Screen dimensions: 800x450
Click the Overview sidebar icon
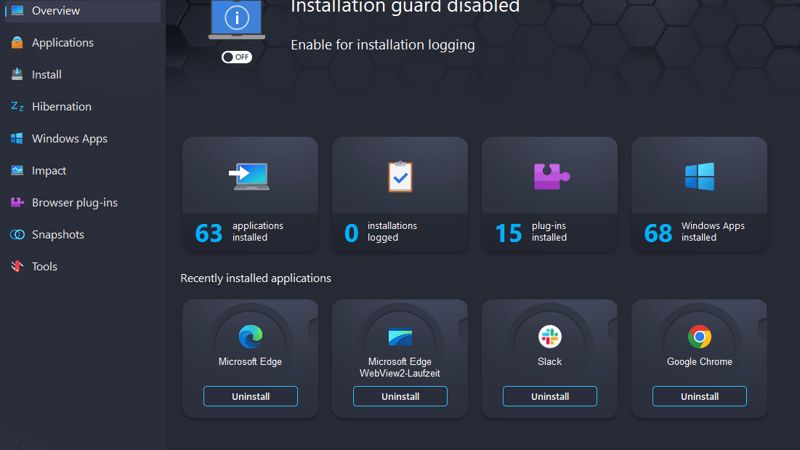17,10
